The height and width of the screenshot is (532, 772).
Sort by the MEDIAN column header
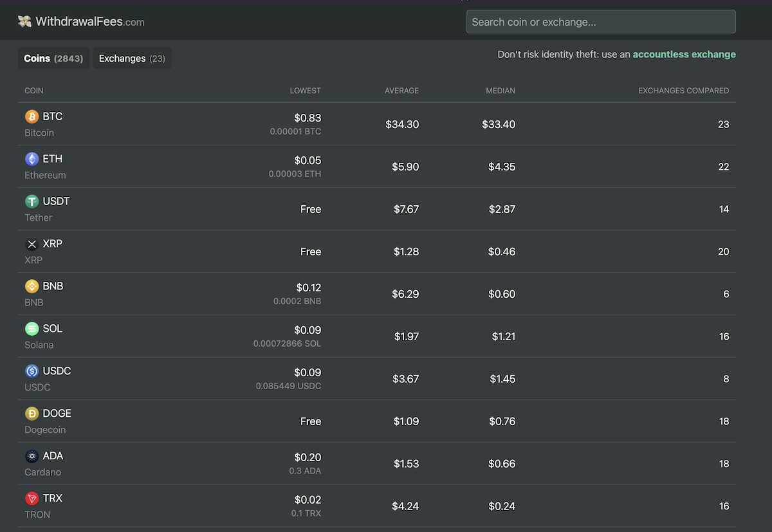[501, 91]
